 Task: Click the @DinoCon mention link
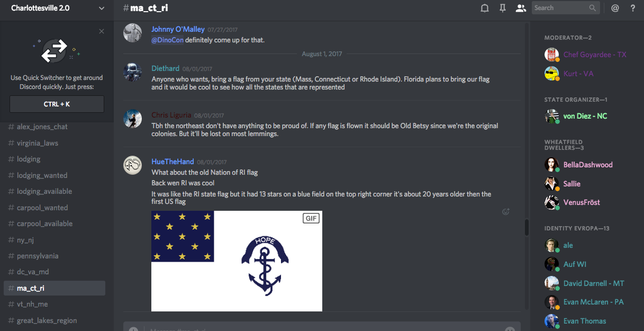(x=167, y=40)
